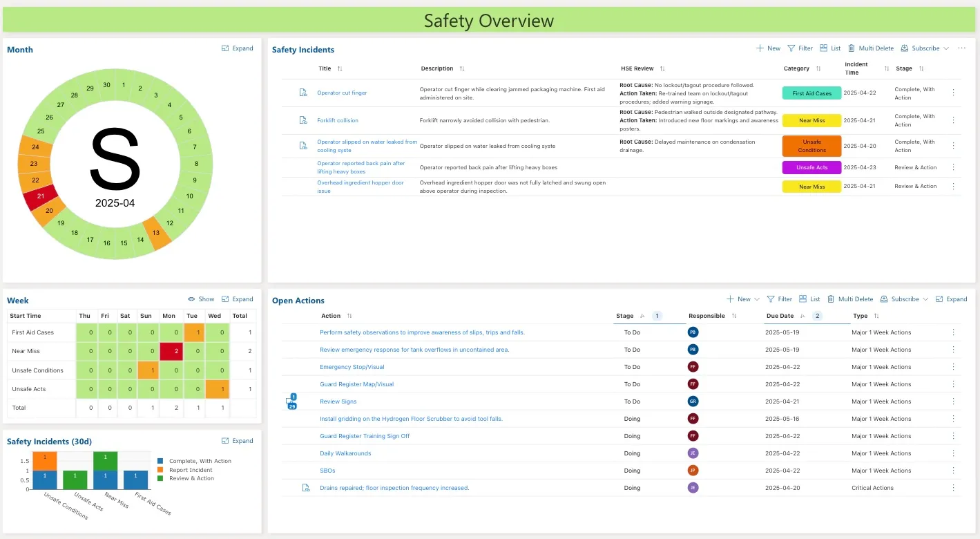The width and height of the screenshot is (980, 539).
Task: Expand the Open Actions panel
Action: coord(951,299)
